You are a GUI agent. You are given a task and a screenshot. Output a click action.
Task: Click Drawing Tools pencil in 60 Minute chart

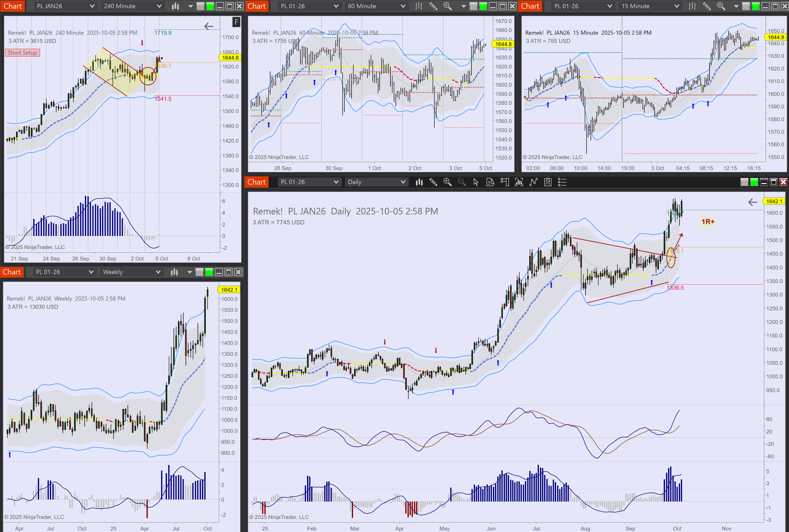pos(433,6)
